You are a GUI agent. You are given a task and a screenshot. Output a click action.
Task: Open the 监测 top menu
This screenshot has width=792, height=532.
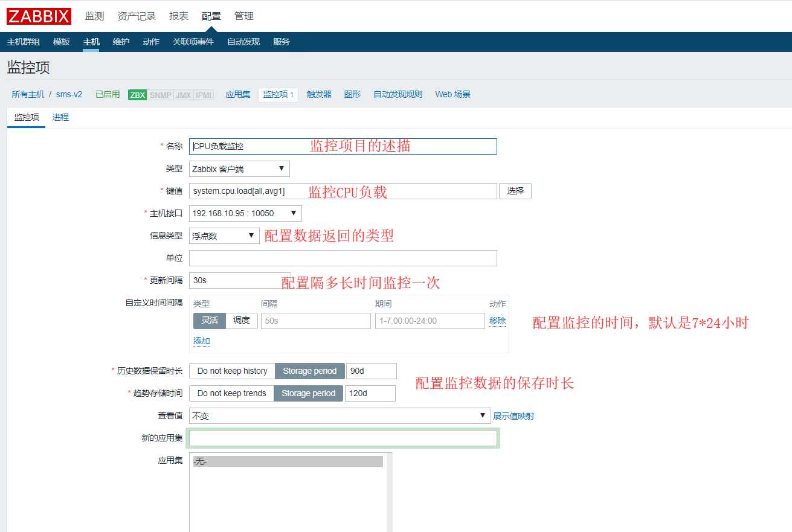click(95, 16)
